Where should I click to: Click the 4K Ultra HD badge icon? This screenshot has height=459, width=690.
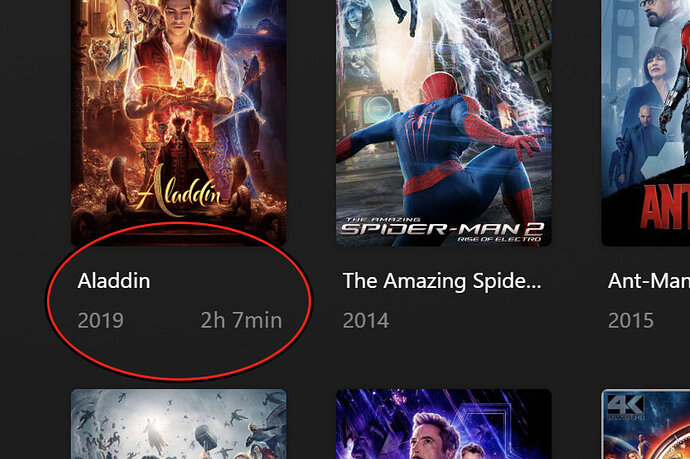(625, 406)
